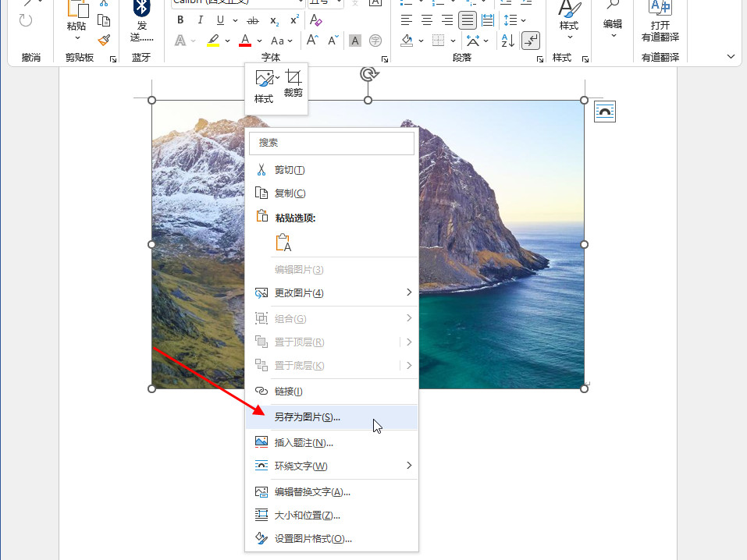Choose Copy from context menu
The image size is (747, 560).
click(x=332, y=193)
